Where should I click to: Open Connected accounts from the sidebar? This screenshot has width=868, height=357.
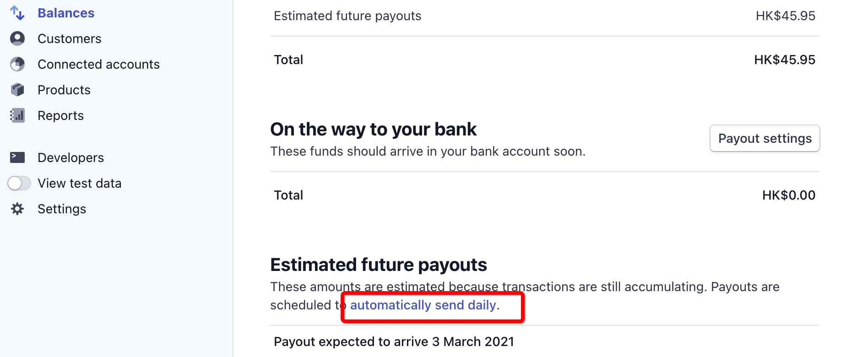(x=98, y=64)
